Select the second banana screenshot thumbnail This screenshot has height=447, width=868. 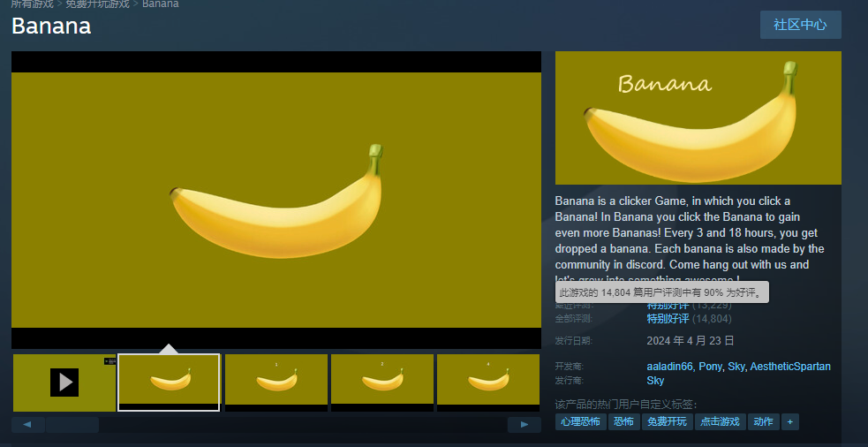tap(276, 382)
